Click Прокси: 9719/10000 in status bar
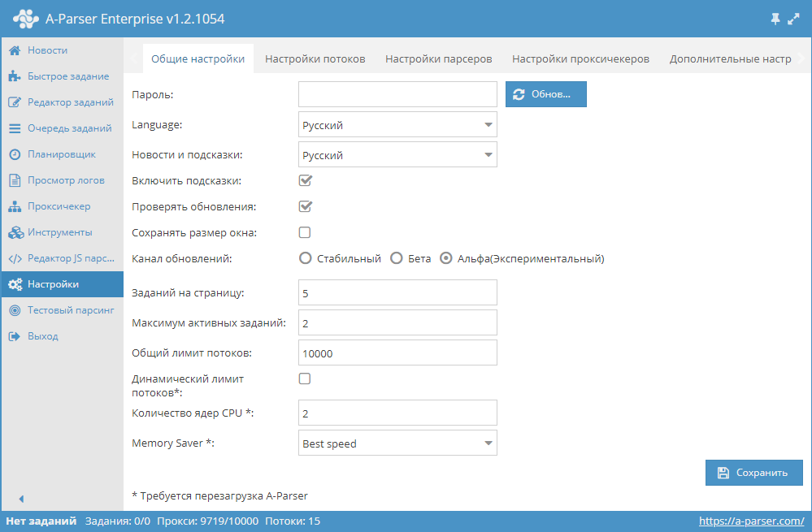This screenshot has width=812, height=532. [x=207, y=521]
